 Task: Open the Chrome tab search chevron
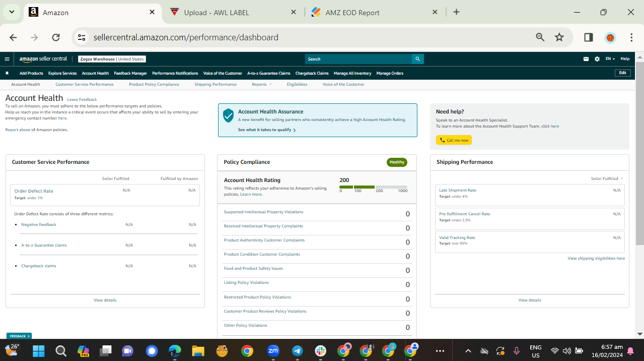11,12
